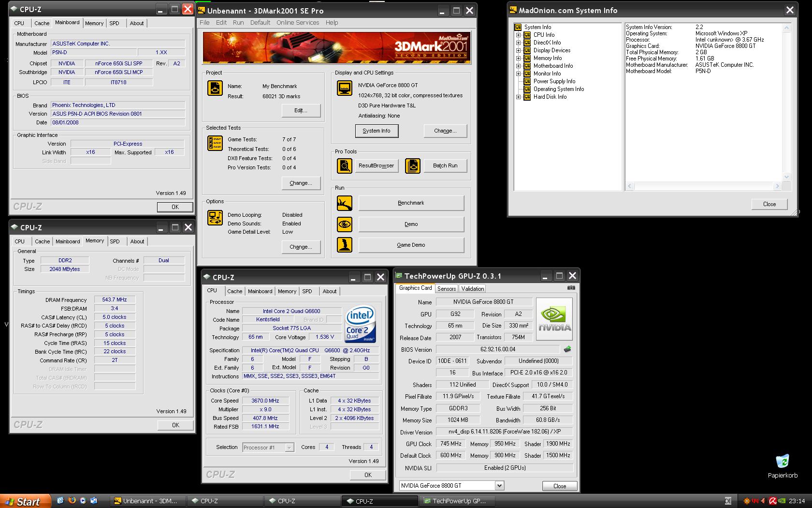Click the Project icon in 3DMark2001
This screenshot has width=812, height=508.
(x=215, y=88)
